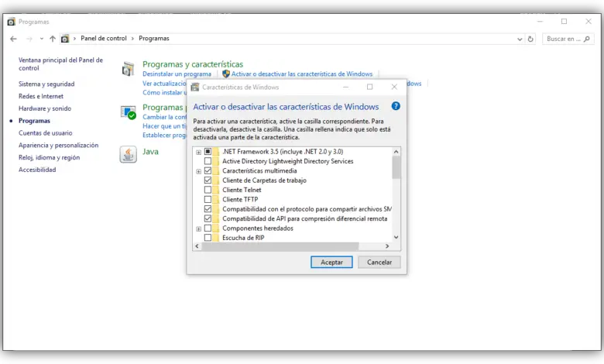The height and width of the screenshot is (364, 604).
Task: Click the scroll right arrow in features list
Action: pyautogui.click(x=387, y=246)
